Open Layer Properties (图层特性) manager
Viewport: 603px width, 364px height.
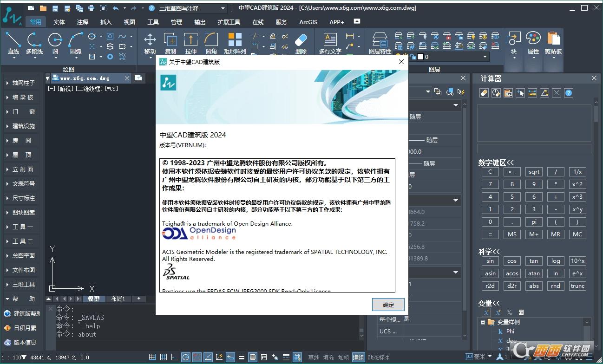coord(380,44)
